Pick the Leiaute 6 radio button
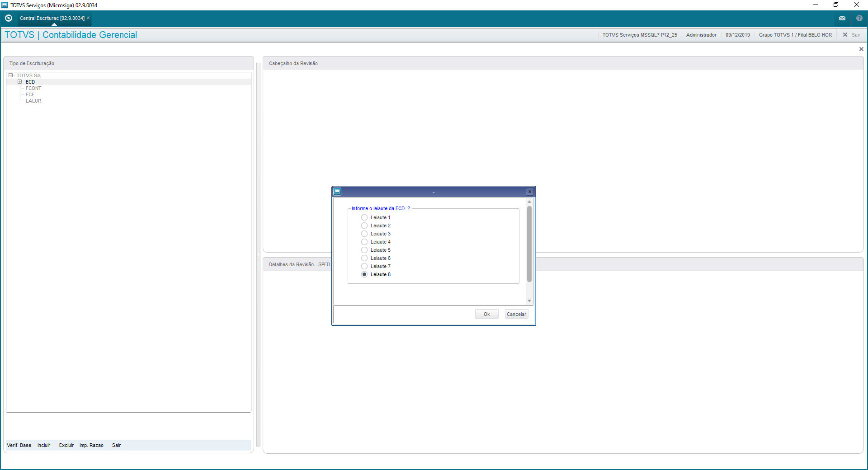868x470 pixels. 364,258
